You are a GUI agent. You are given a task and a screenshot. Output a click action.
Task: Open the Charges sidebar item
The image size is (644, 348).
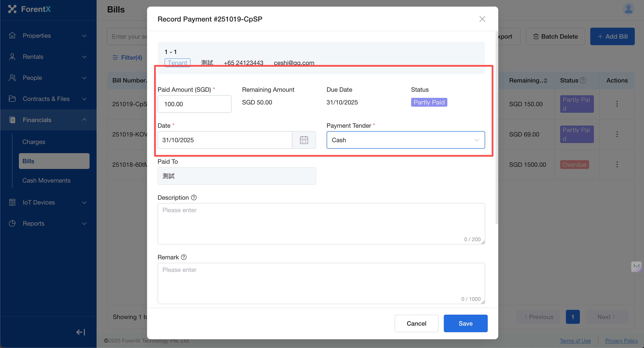coord(34,142)
